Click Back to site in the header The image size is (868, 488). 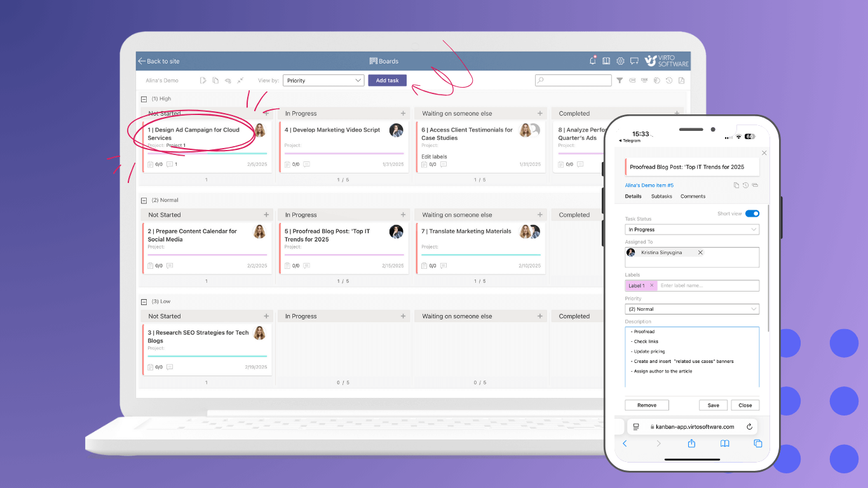click(x=159, y=60)
